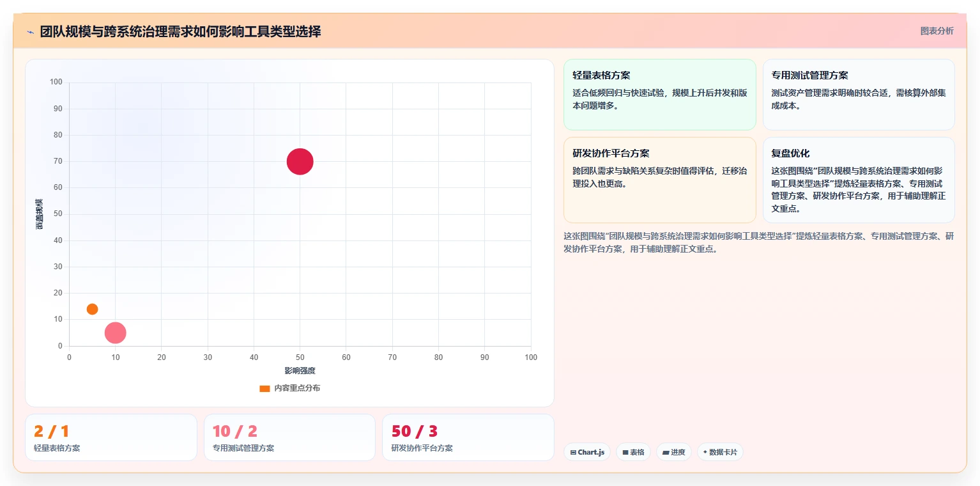This screenshot has height=486, width=980.
Task: Click the 轻量表格方案 label under 2 / 1
Action: pyautogui.click(x=57, y=448)
